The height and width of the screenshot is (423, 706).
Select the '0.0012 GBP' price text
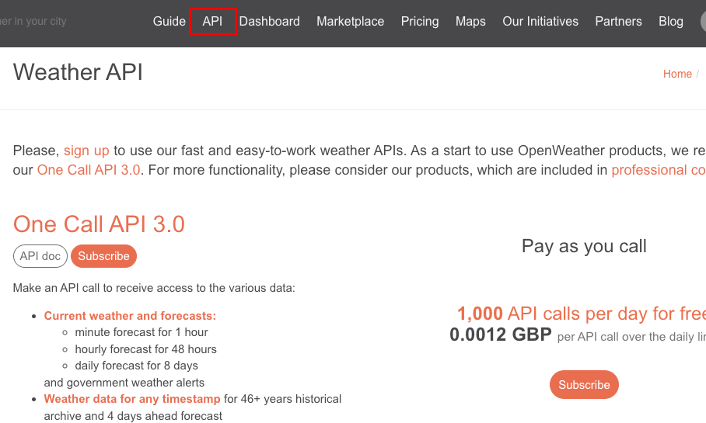pos(500,335)
